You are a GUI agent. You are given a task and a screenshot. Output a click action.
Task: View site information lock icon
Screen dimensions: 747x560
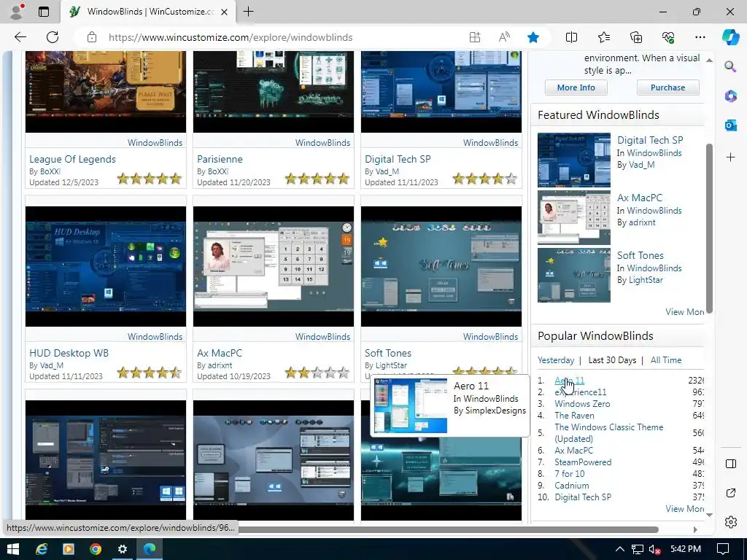pyautogui.click(x=92, y=37)
